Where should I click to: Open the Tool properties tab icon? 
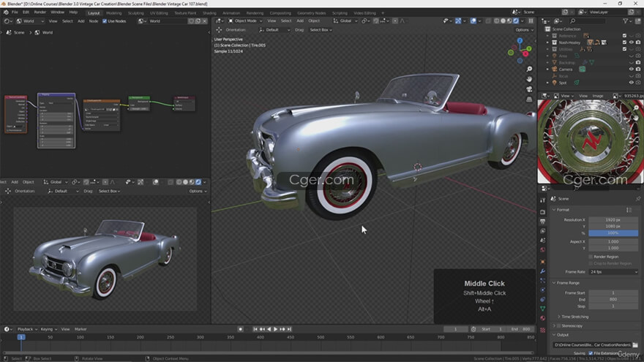point(542,200)
